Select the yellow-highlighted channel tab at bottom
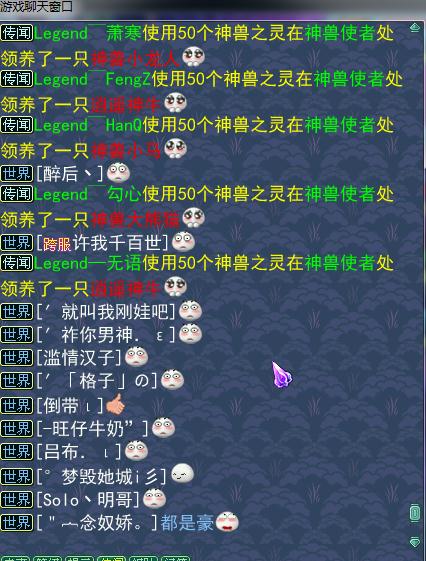The image size is (426, 561). (111, 558)
